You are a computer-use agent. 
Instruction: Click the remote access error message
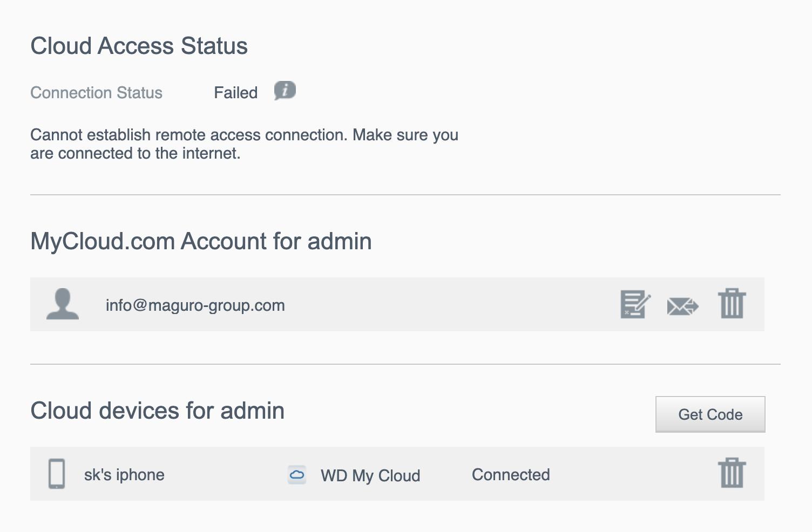click(x=244, y=144)
